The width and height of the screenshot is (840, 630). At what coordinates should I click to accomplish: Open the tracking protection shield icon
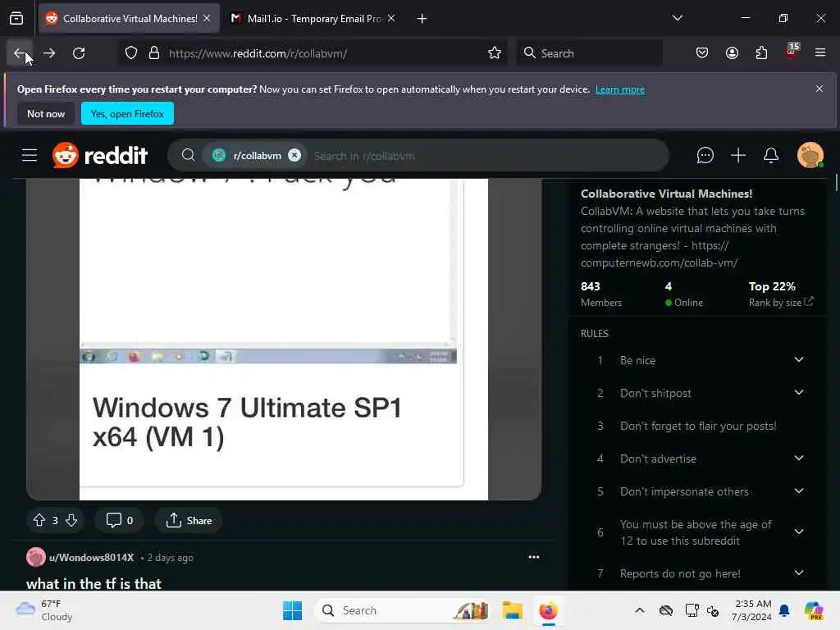(x=131, y=53)
